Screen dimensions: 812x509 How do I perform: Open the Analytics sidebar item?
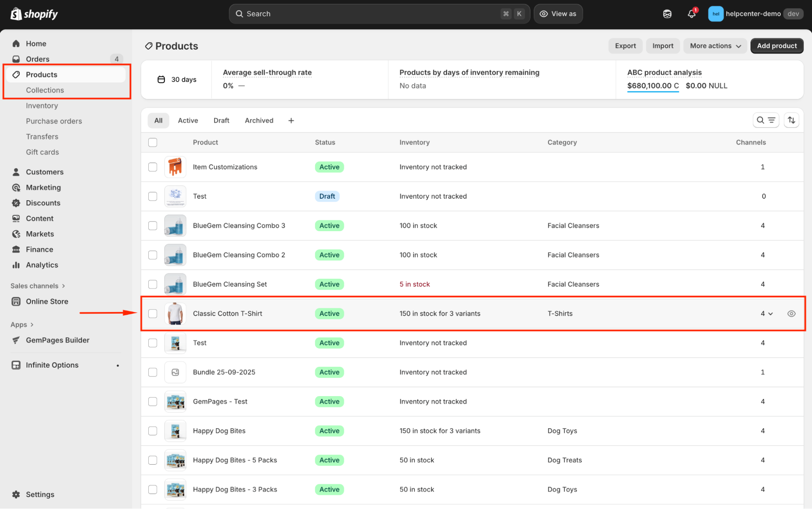pos(42,265)
